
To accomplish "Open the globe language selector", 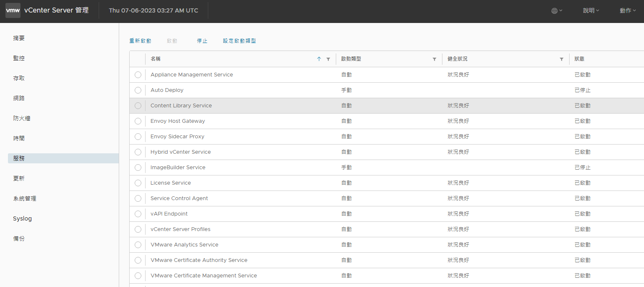I will point(557,11).
